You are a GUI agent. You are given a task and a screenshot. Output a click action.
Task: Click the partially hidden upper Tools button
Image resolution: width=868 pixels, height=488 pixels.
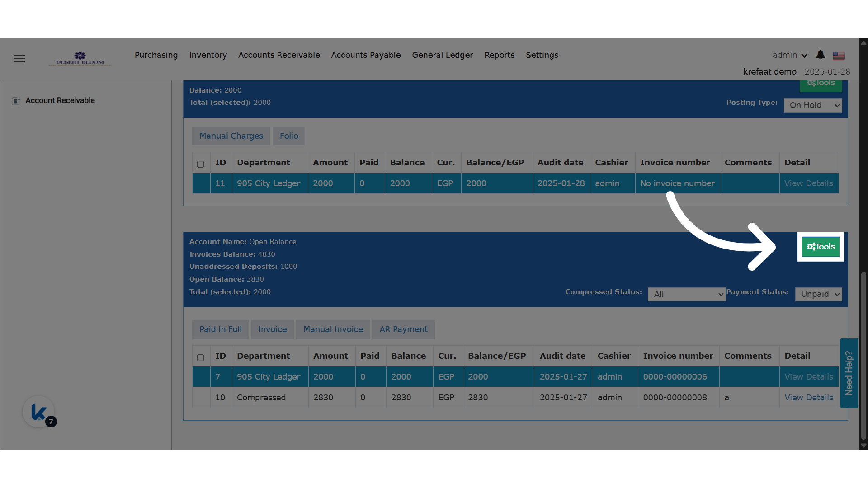821,86
